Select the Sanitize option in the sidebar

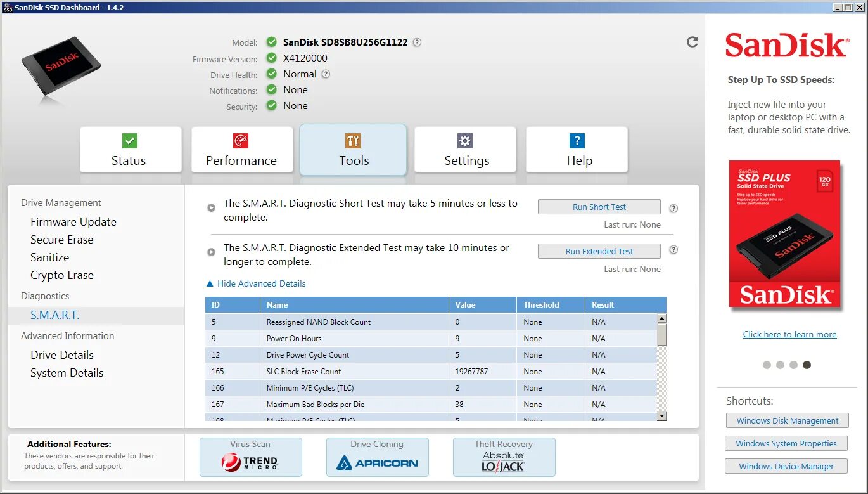coord(50,257)
